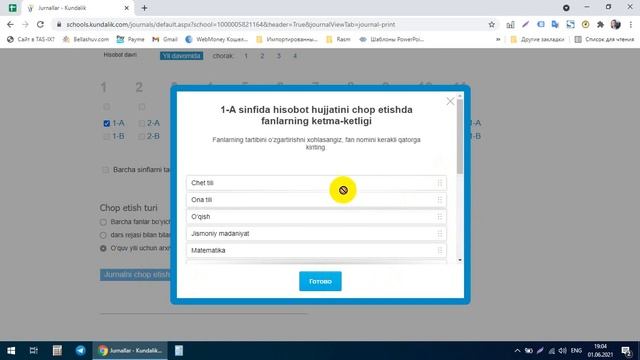Open the notification center icon

627,351
